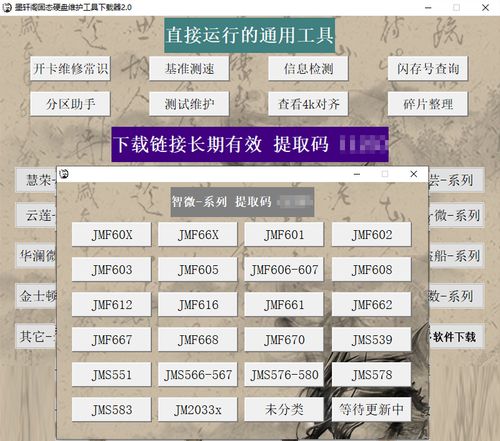Image resolution: width=500 pixels, height=441 pixels.
Task: Choose JMF601 download
Action: (284, 235)
